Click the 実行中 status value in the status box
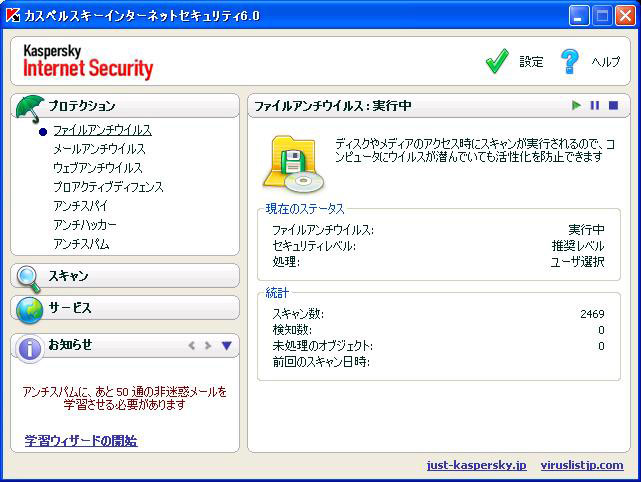The image size is (641, 482). point(586,230)
